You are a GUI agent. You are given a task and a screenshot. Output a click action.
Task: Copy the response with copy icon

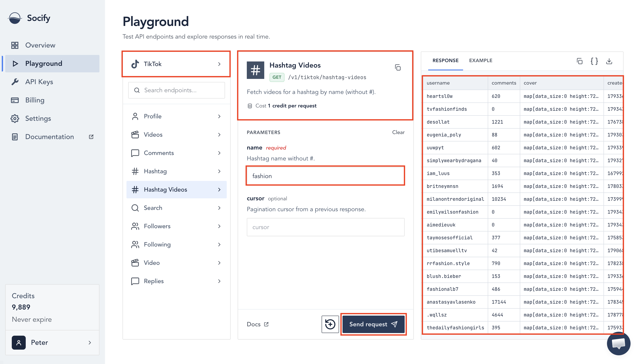[x=580, y=61]
